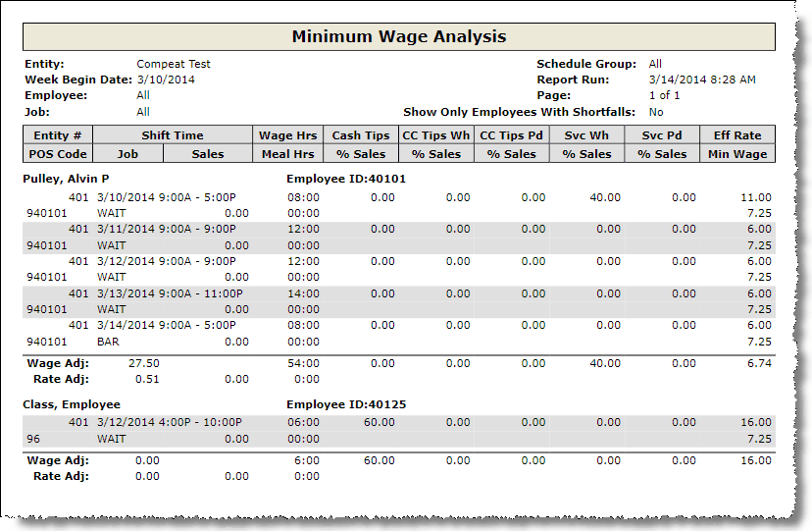The image size is (812, 531).
Task: Click the Eff Rate column header
Action: [737, 135]
